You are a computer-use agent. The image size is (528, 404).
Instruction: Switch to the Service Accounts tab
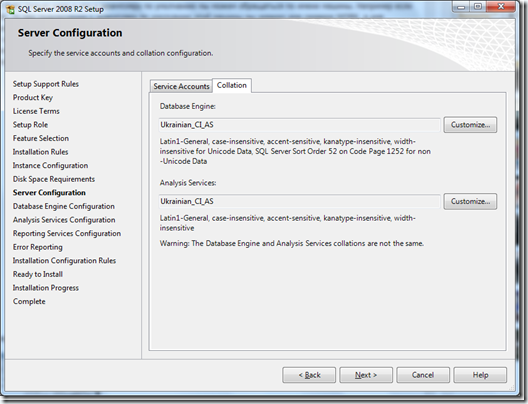(181, 87)
